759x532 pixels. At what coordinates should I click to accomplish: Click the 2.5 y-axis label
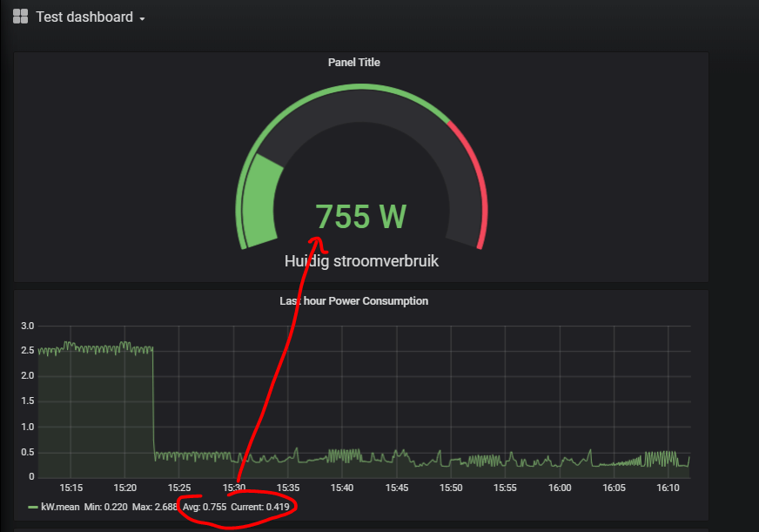(x=28, y=351)
